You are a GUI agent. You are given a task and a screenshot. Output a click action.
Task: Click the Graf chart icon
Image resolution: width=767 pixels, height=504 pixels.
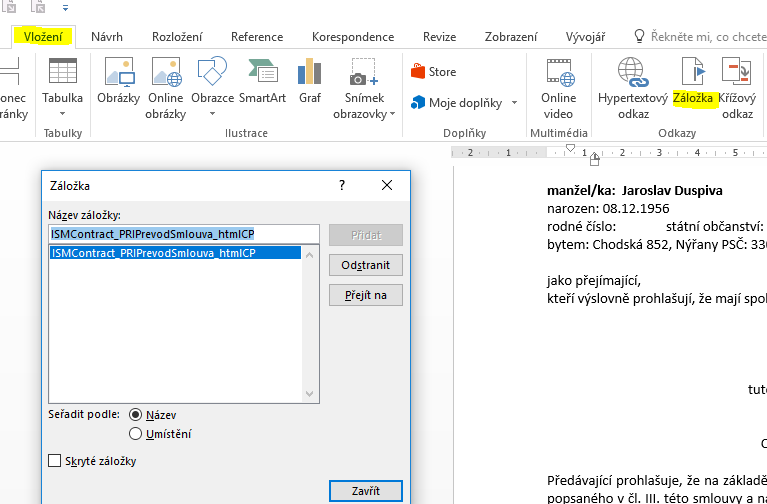tap(310, 73)
